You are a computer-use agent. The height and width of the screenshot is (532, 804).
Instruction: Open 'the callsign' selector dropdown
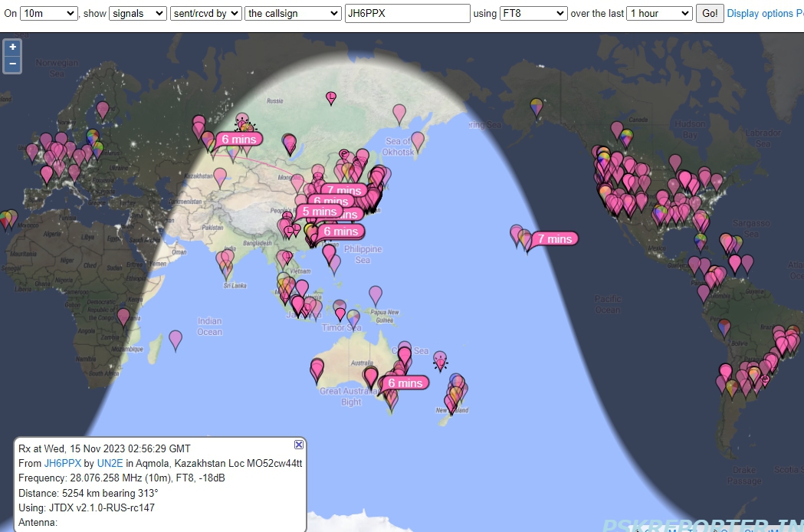[x=293, y=13]
